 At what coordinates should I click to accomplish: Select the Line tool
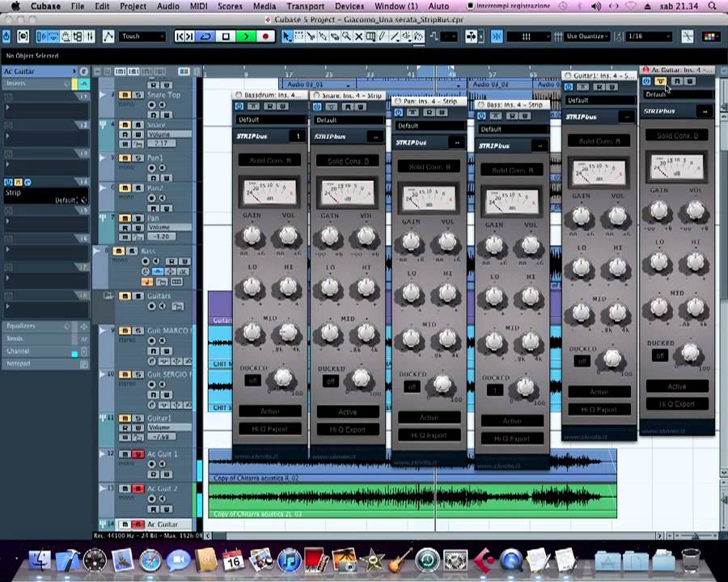(395, 36)
